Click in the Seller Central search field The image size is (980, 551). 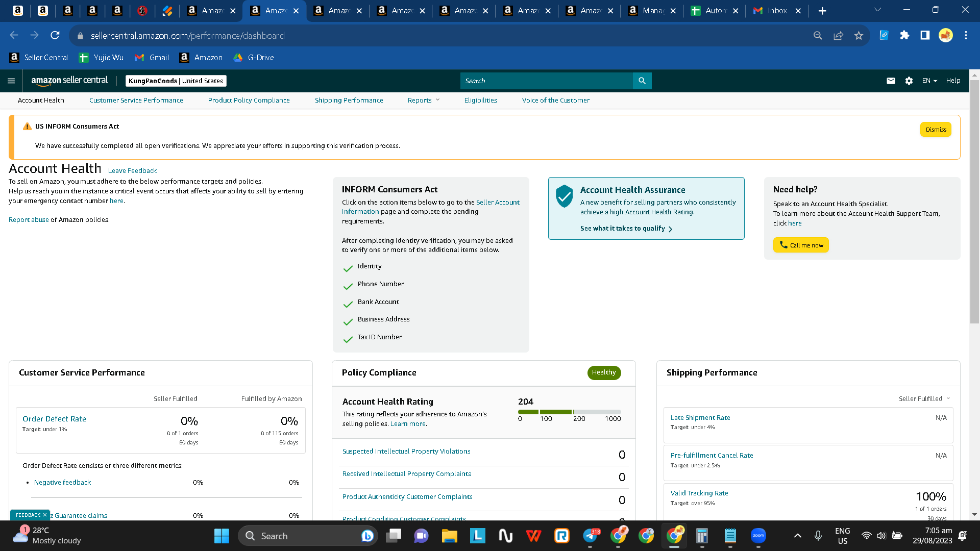point(547,81)
